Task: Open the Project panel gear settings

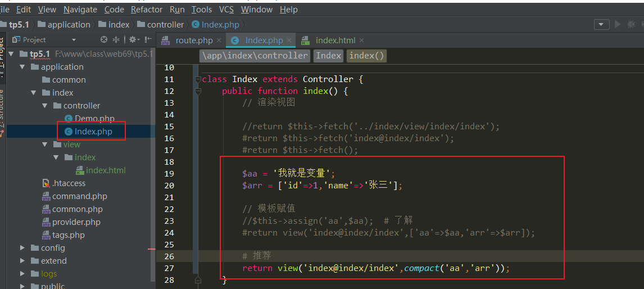Action: [133, 39]
